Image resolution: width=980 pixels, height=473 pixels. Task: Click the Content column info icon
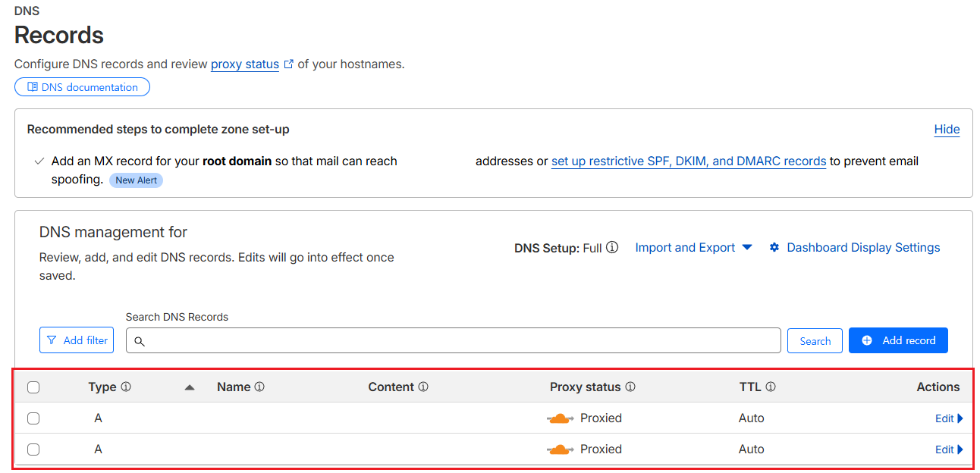click(423, 387)
